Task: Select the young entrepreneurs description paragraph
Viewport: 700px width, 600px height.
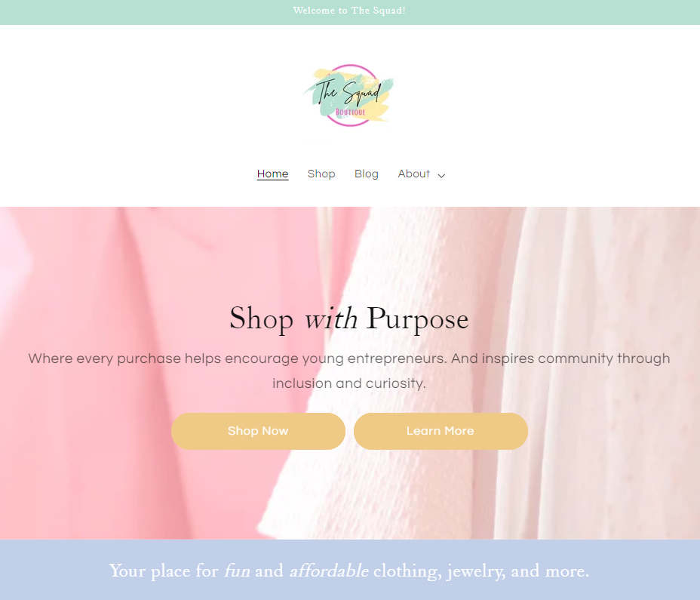Action: (349, 371)
